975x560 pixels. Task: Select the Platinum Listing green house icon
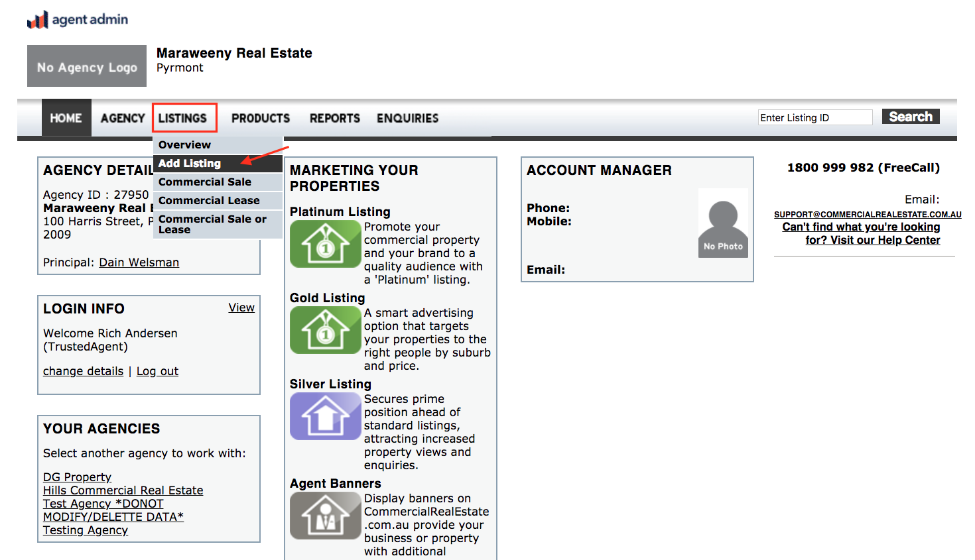point(325,244)
